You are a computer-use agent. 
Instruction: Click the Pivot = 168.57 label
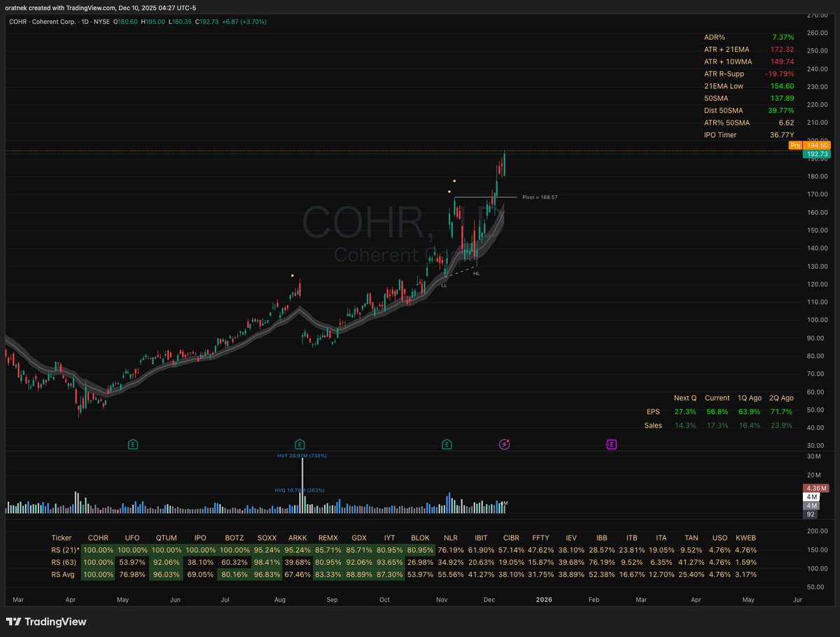540,197
